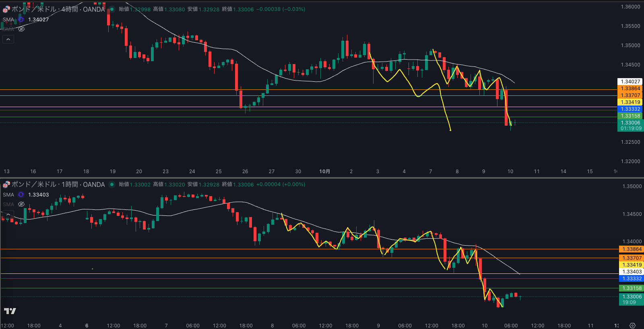Click the GBP/USD flag icon in lower chart
Viewport: 644px width, 329px height.
[x=6, y=184]
